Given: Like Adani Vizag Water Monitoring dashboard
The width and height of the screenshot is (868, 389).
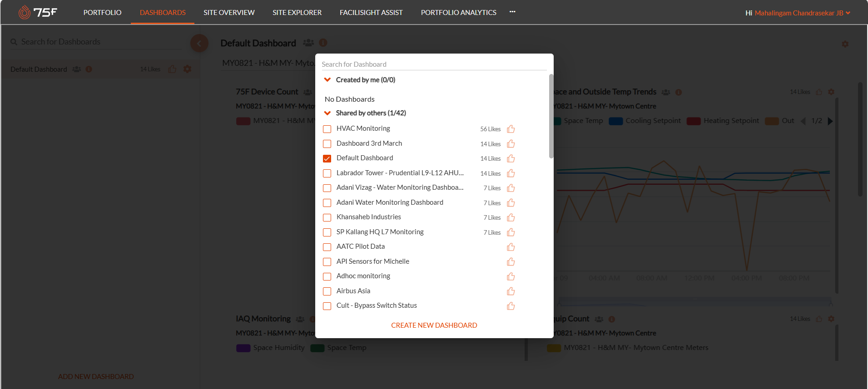Looking at the screenshot, I should click(511, 188).
